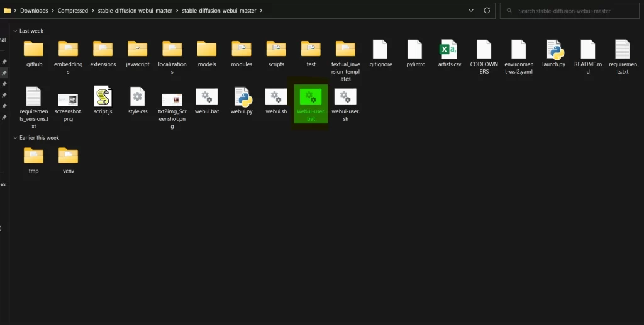Select the scripts folder
644x325 pixels.
coord(276,53)
